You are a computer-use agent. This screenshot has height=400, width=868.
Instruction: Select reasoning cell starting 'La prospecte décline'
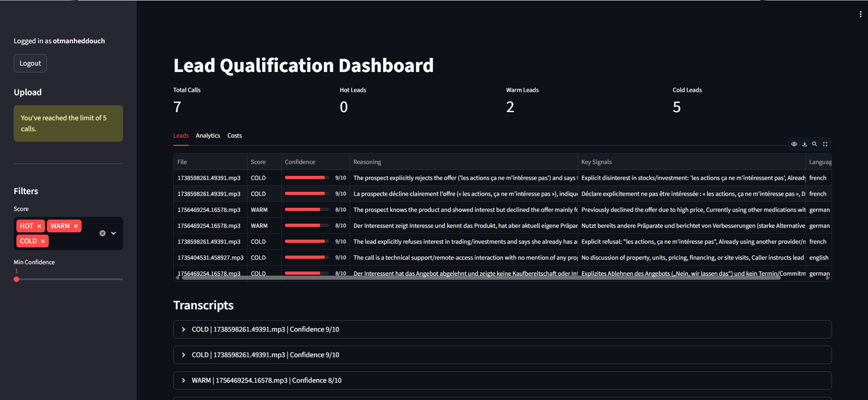[x=464, y=194]
